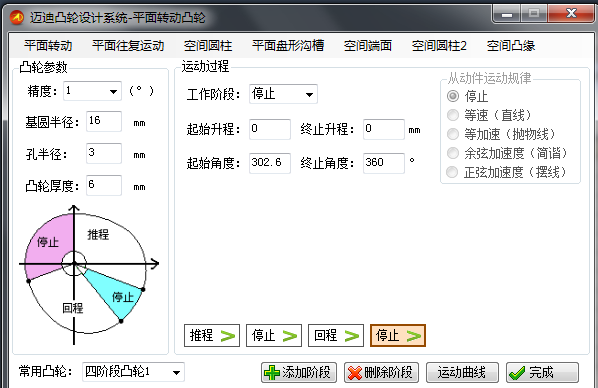The height and width of the screenshot is (388, 598).
Task: Open the 工作阶段 dropdown
Action: point(309,94)
